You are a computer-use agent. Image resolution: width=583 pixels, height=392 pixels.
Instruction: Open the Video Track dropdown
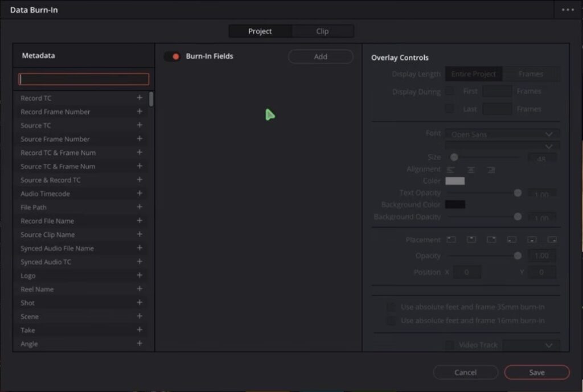531,345
